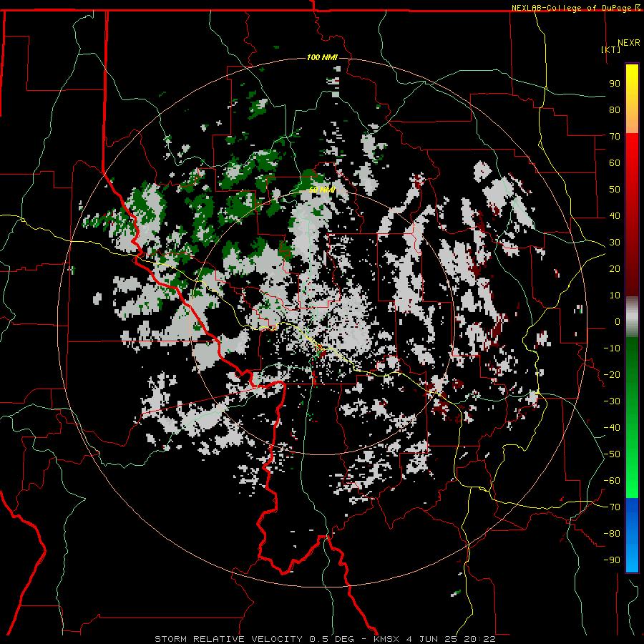Select the 50 value on velocity scale
The height and width of the screenshot is (644, 644).
click(x=615, y=190)
